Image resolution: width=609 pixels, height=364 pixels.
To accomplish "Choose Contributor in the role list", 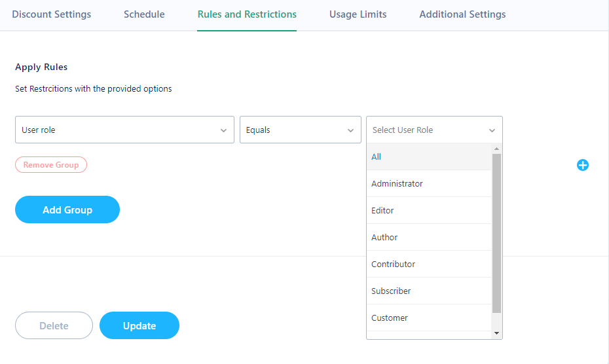I will [429, 264].
